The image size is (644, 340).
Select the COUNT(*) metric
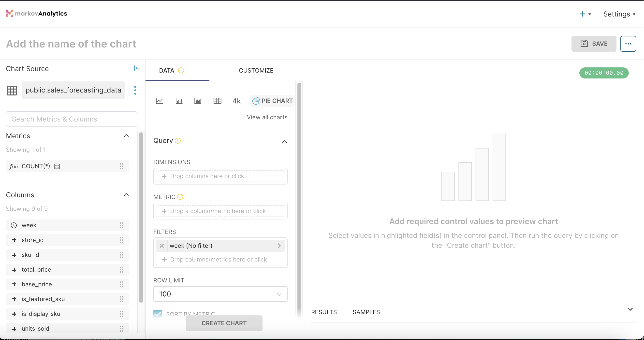[x=68, y=166]
